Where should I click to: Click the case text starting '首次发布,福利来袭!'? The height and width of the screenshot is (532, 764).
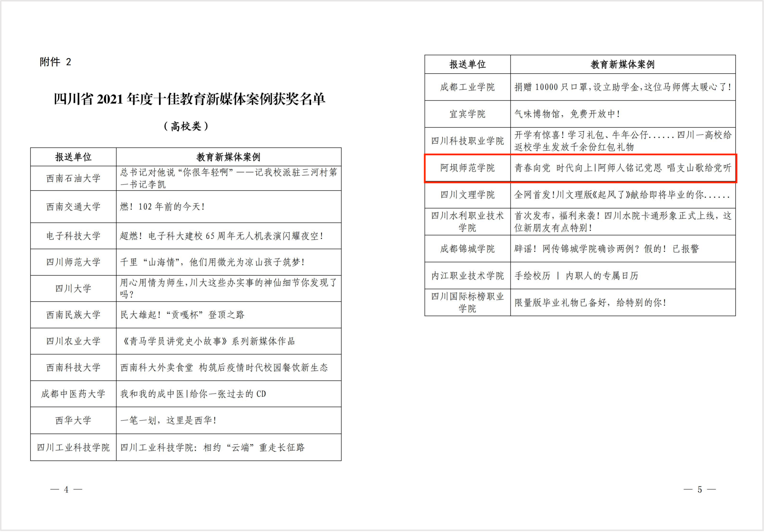[623, 222]
